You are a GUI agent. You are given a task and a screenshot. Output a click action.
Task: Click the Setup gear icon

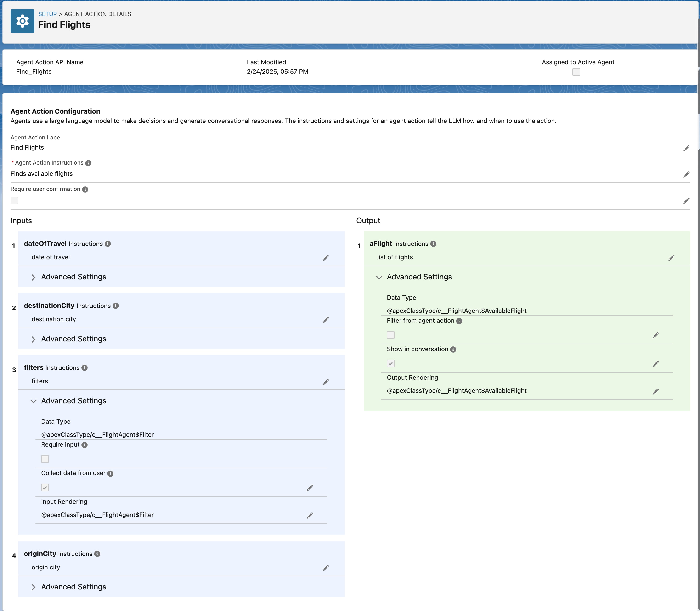(23, 21)
